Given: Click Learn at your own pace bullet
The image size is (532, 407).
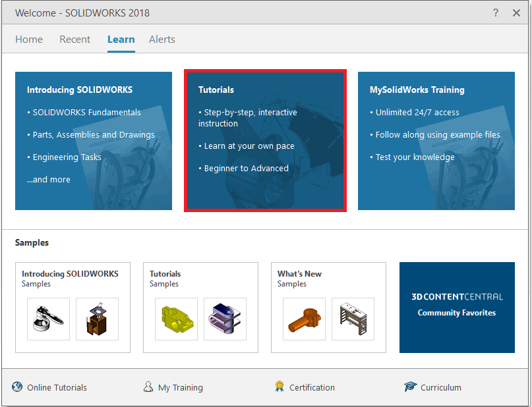Looking at the screenshot, I should [x=247, y=146].
